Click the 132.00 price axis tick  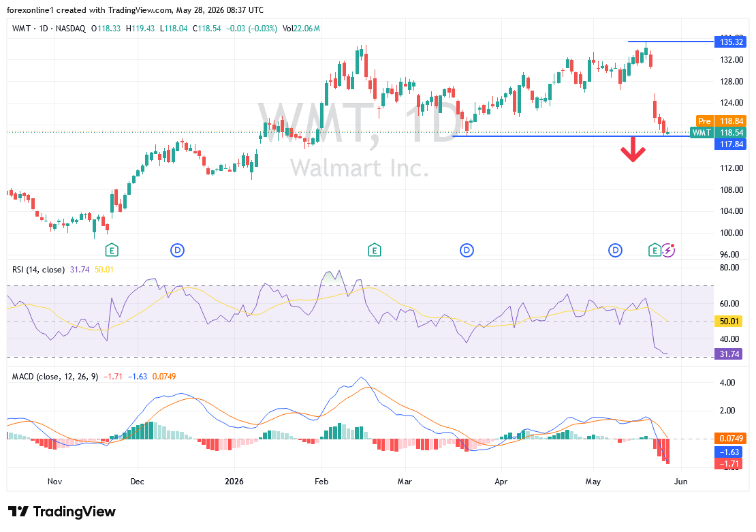click(x=731, y=60)
